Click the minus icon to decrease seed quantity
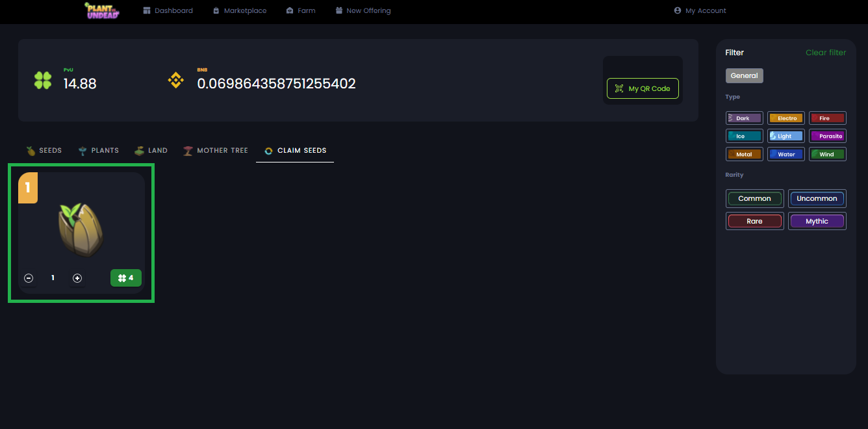This screenshot has height=429, width=868. [29, 278]
